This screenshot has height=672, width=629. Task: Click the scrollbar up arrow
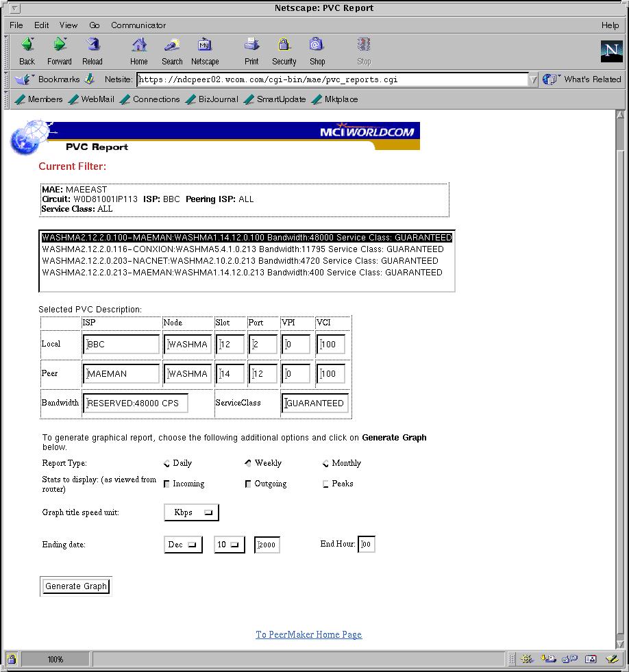tap(620, 114)
